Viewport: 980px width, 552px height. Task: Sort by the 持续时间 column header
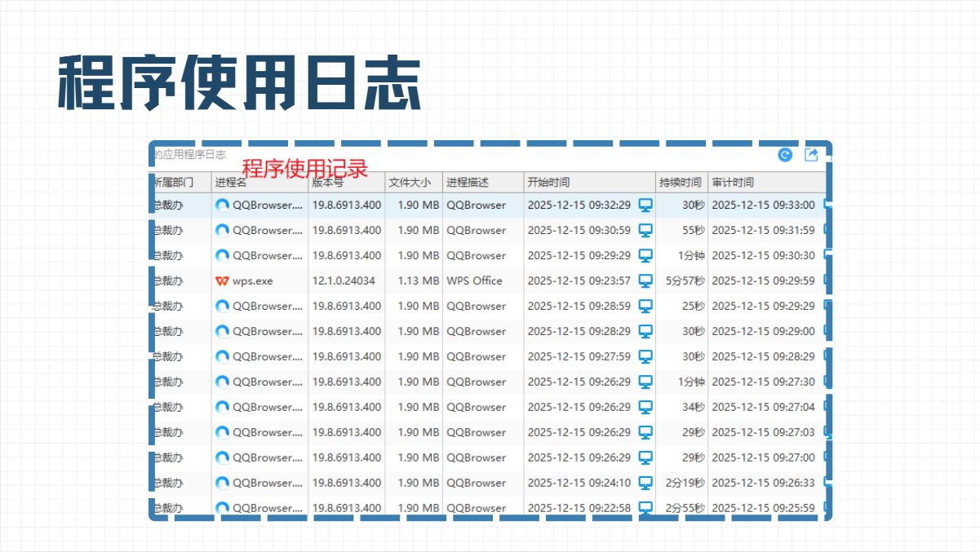(681, 182)
